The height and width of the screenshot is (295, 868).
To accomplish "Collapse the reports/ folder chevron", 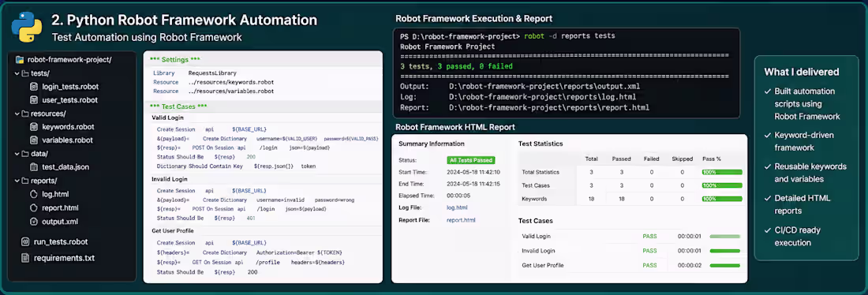I will click(17, 181).
